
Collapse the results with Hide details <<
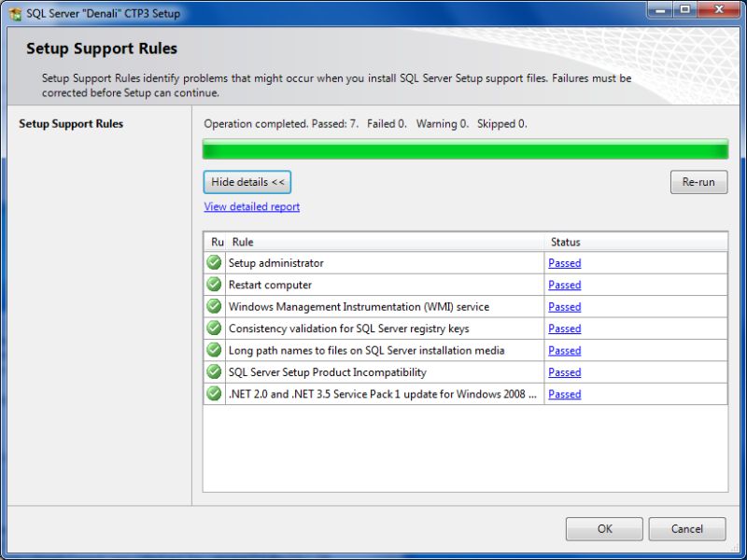tap(247, 182)
